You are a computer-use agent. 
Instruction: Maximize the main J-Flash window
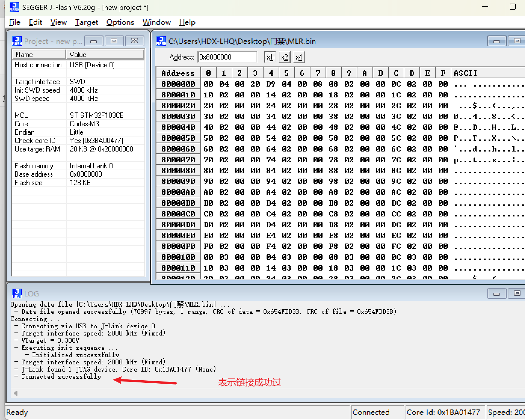(x=513, y=7)
